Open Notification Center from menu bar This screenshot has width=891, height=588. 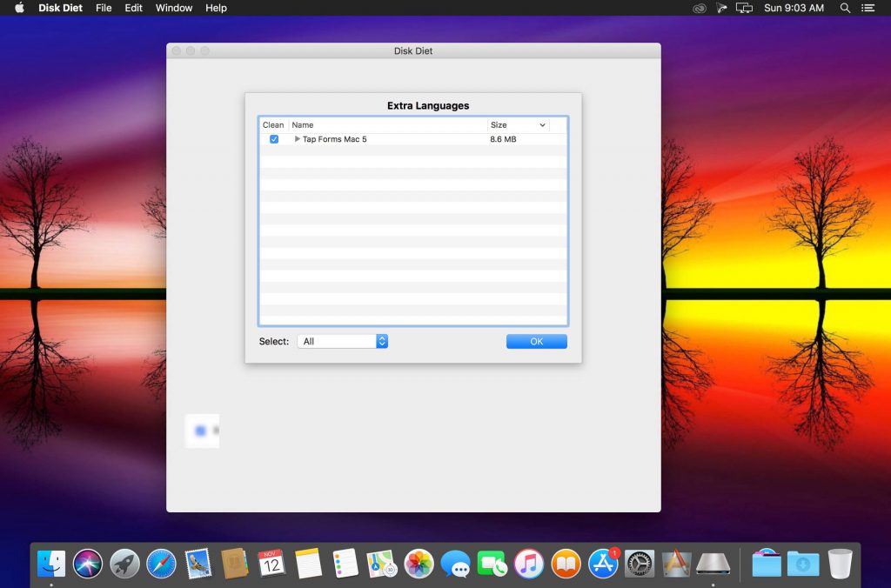(x=868, y=8)
